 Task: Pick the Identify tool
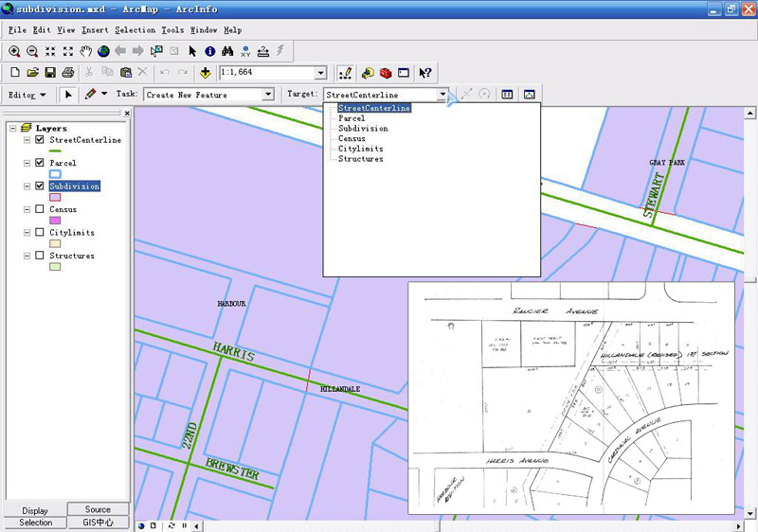[210, 51]
